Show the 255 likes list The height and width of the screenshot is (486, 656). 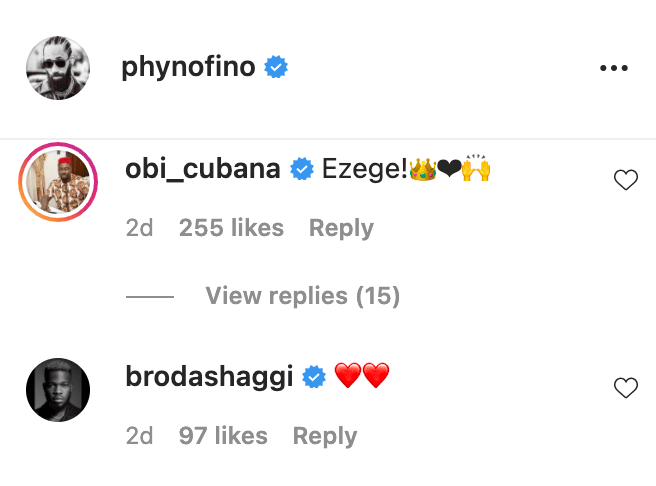tap(231, 228)
